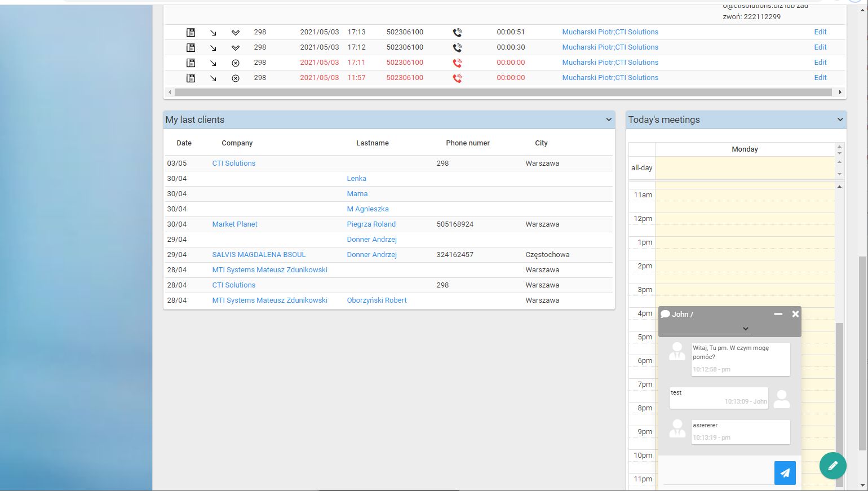Screen dimensions: 868x491
Task: Click horizontal scrollbar under the calls table
Action: click(x=503, y=92)
